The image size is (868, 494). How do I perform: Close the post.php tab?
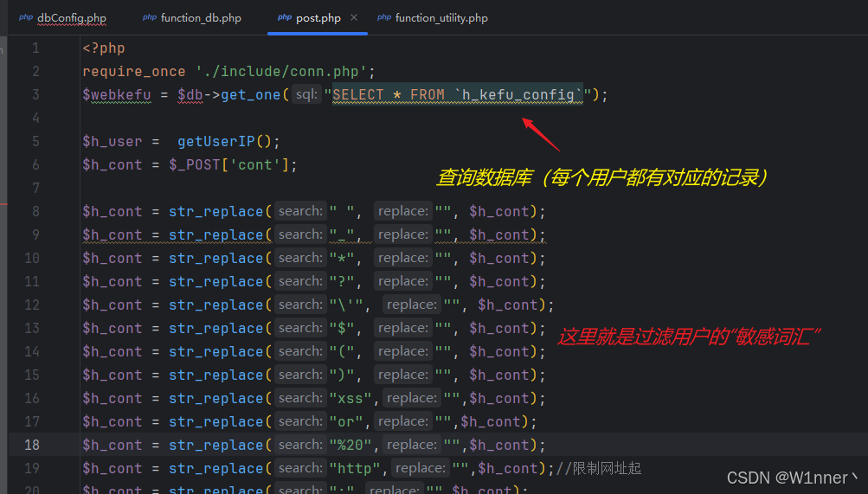coord(354,17)
